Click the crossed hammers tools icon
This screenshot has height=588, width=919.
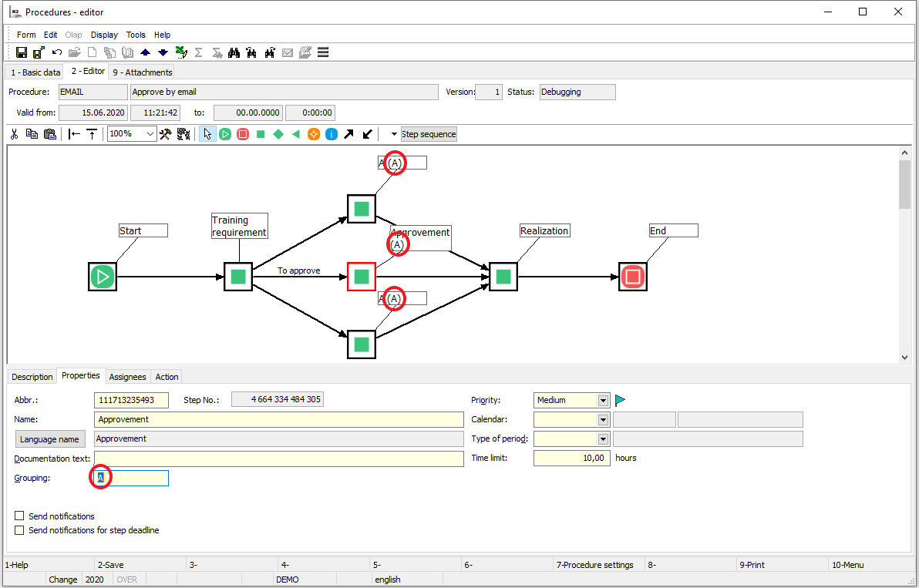(165, 134)
